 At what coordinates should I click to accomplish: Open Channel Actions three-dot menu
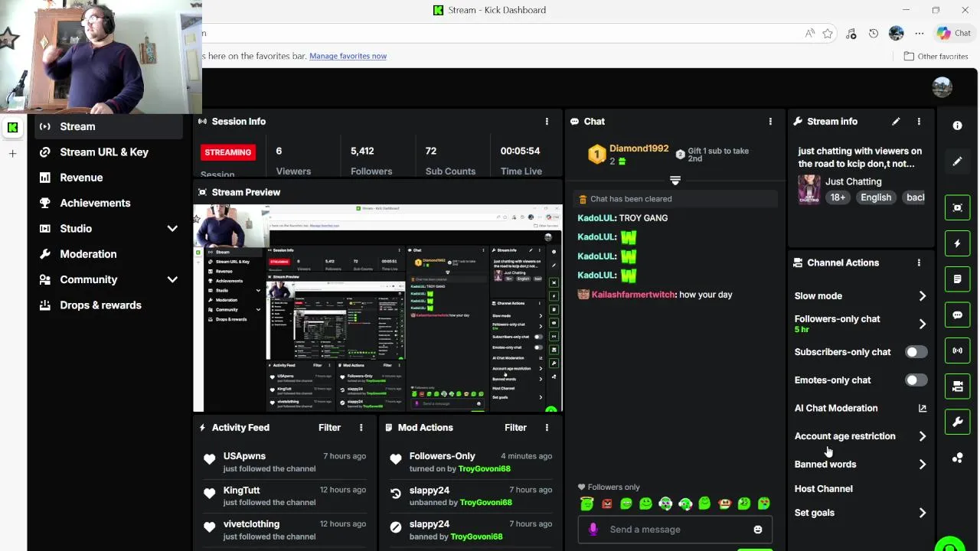click(x=919, y=262)
